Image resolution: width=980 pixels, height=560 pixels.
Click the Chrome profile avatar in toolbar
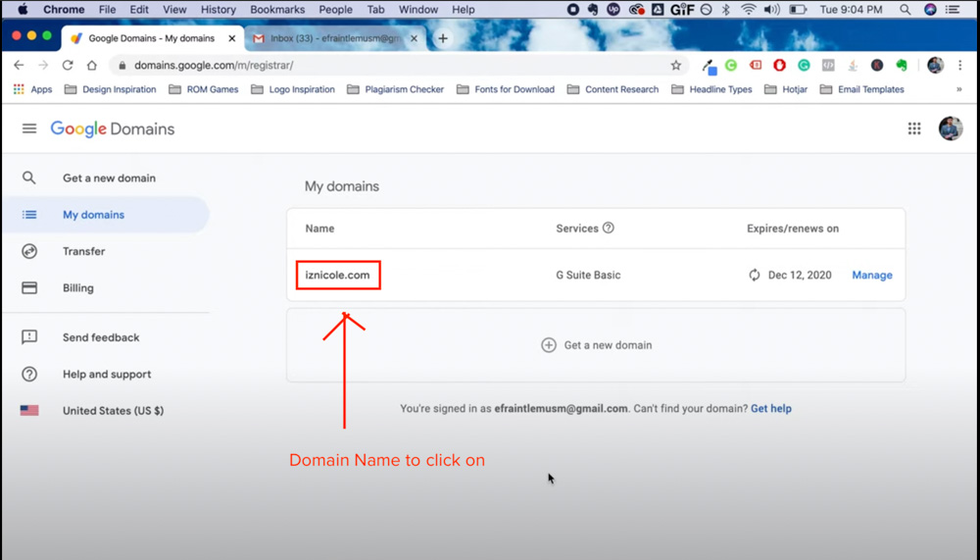(x=935, y=65)
